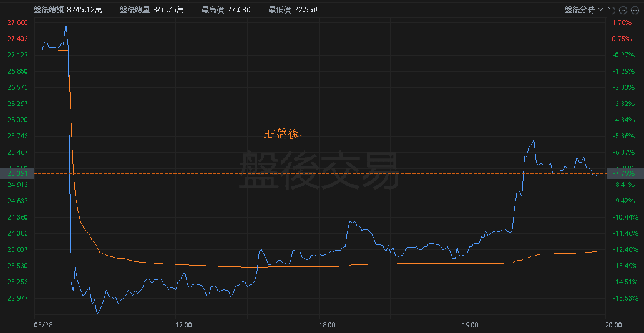Click the 1.76% percent axis label

tap(622, 22)
